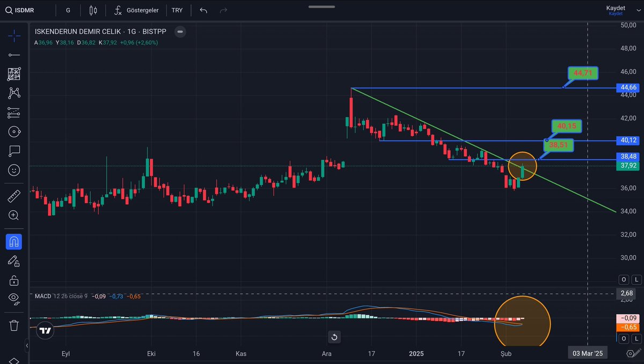Click the 40,15 price label callout
Image resolution: width=644 pixels, height=364 pixels.
tap(566, 126)
